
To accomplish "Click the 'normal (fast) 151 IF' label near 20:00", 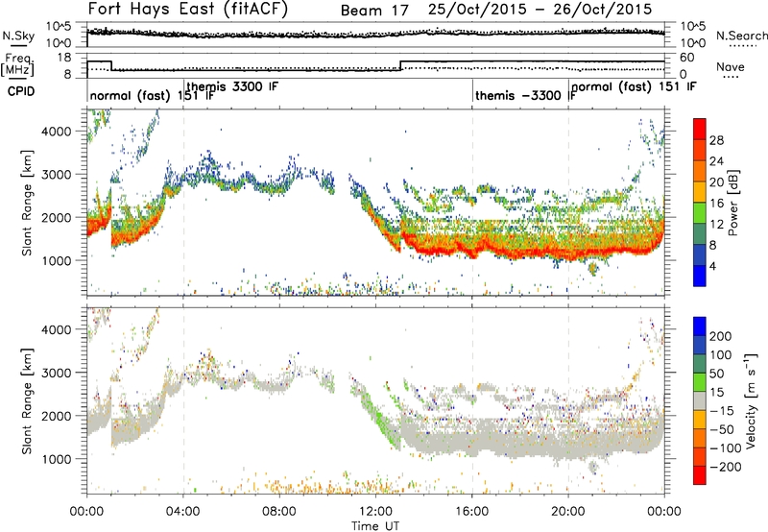I will (x=634, y=86).
